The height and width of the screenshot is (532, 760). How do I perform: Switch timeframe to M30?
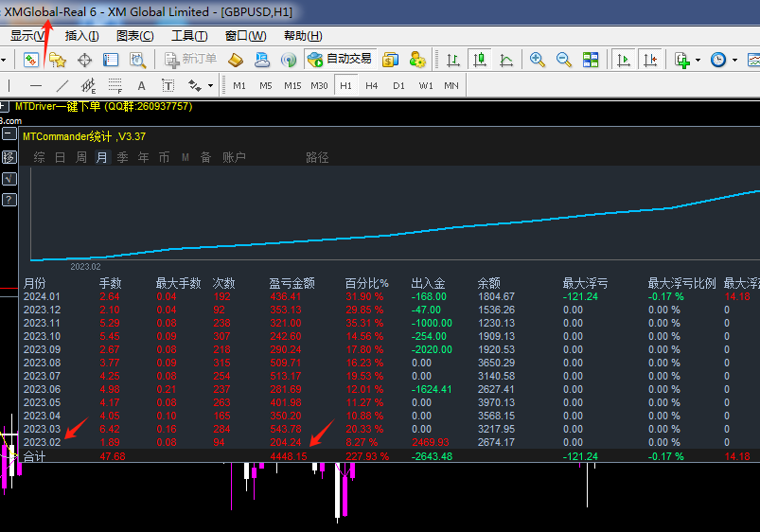[319, 86]
